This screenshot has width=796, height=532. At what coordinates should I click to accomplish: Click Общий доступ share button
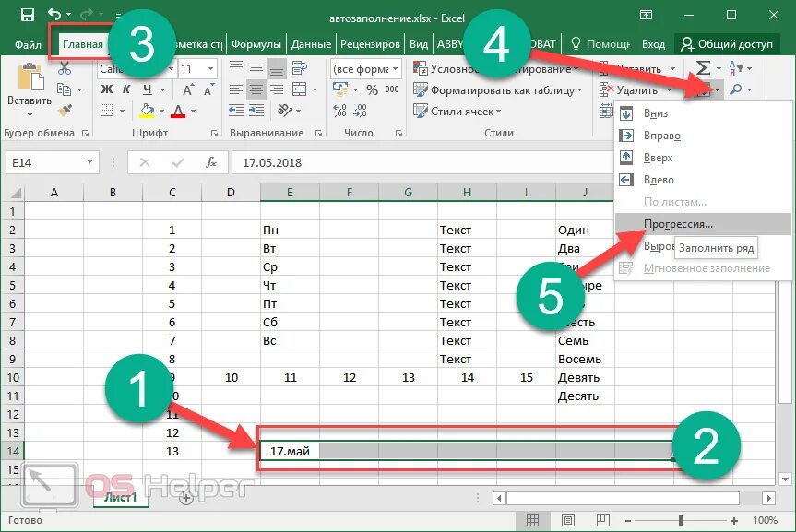(727, 44)
